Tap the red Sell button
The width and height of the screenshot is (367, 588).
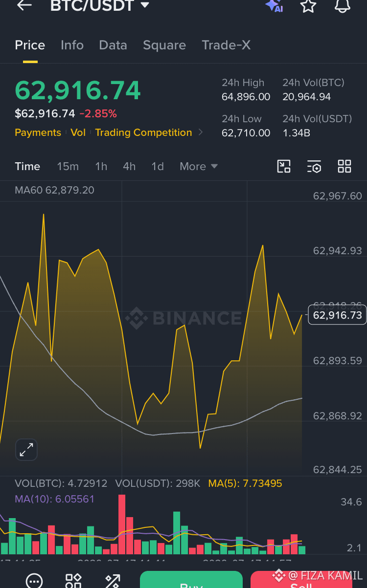pyautogui.click(x=301, y=580)
